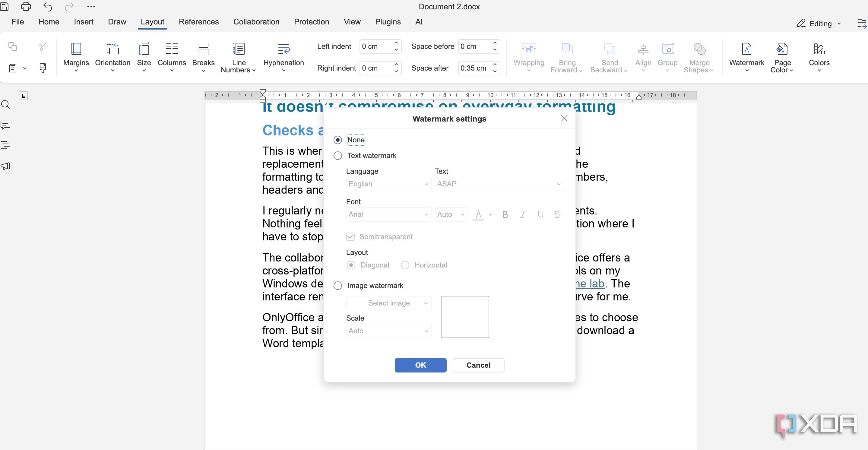This screenshot has height=450, width=868.
Task: Click the Print icon in title bar
Action: 26,7
